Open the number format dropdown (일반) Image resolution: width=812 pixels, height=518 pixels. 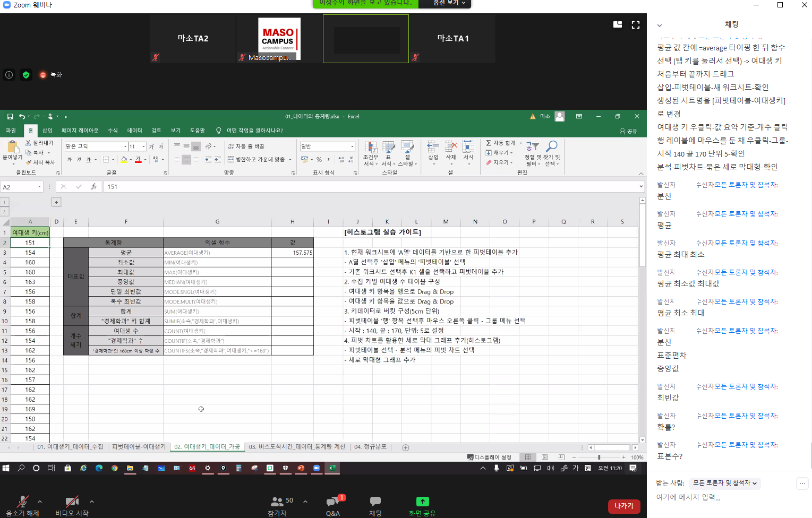[352, 146]
